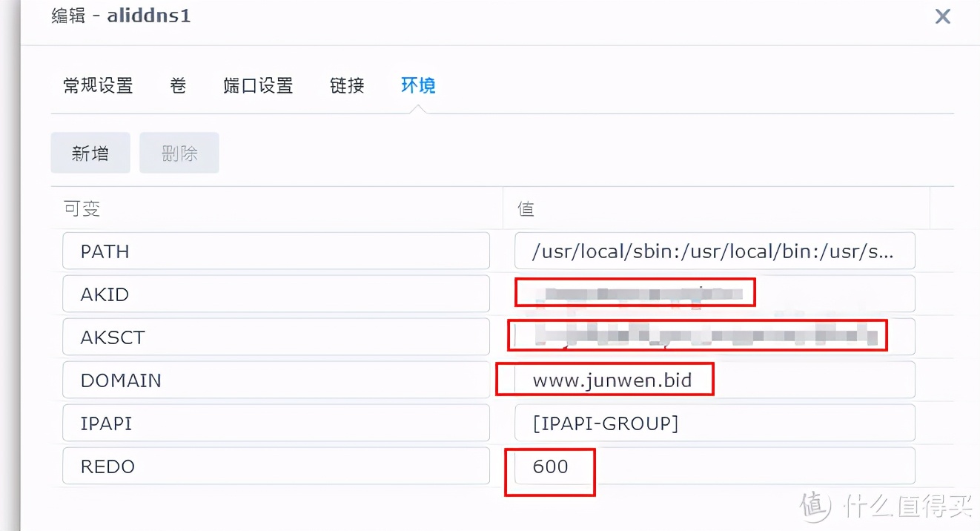
Task: Select the 端口设置 tab
Action: click(257, 85)
